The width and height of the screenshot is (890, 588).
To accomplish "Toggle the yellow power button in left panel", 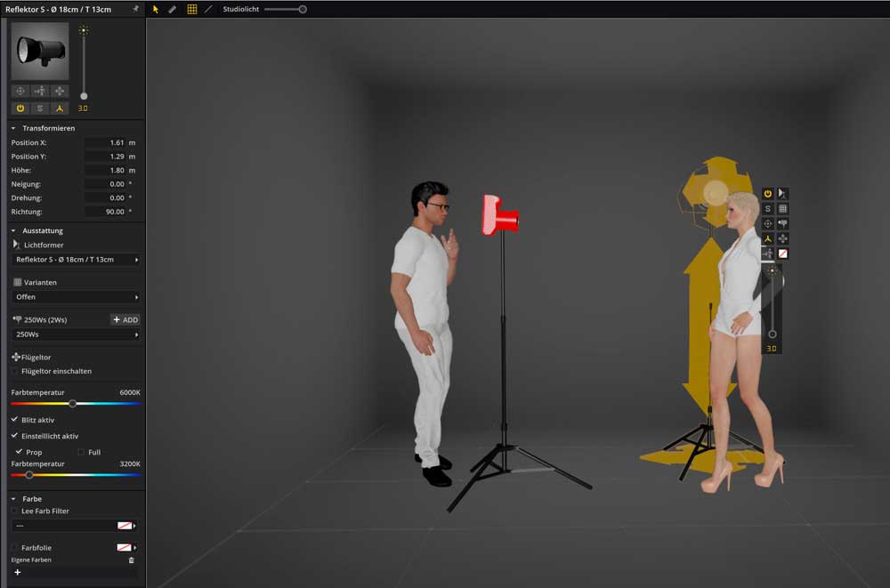I will [x=20, y=108].
